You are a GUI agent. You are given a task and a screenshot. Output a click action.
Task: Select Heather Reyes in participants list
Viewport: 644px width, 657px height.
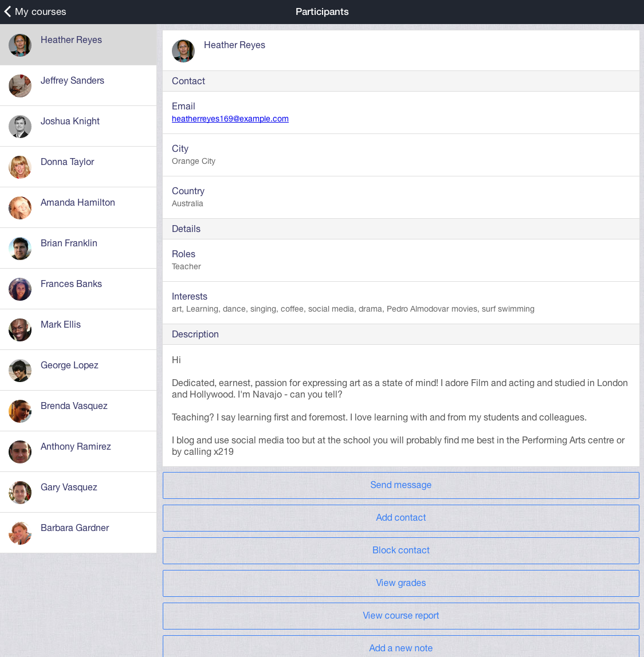(x=78, y=45)
